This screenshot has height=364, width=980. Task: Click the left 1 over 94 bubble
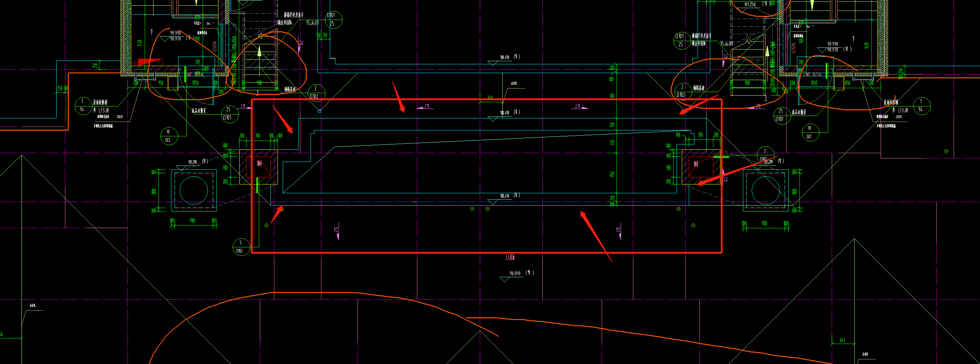(x=84, y=106)
